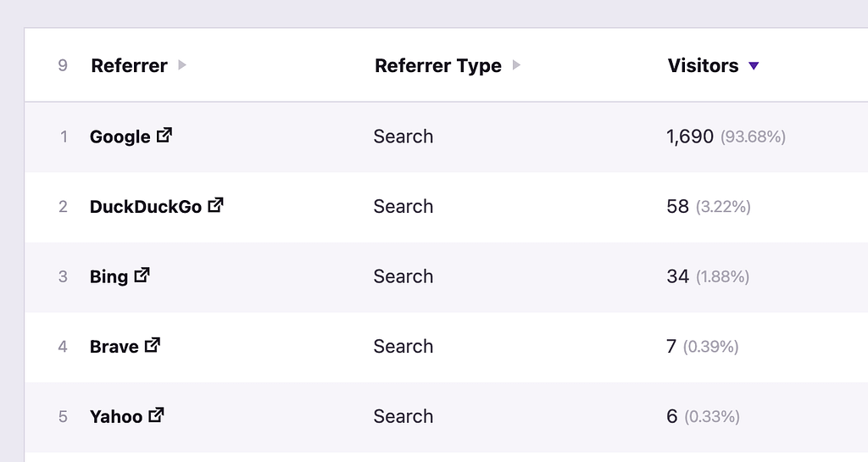Click the Bing referrer name
Viewport: 868px width, 462px height.
[x=108, y=277]
